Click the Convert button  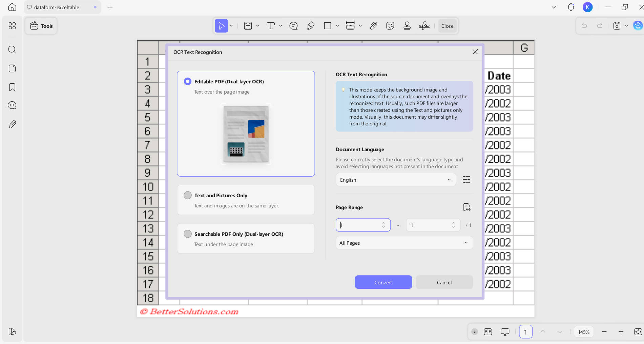pyautogui.click(x=383, y=282)
